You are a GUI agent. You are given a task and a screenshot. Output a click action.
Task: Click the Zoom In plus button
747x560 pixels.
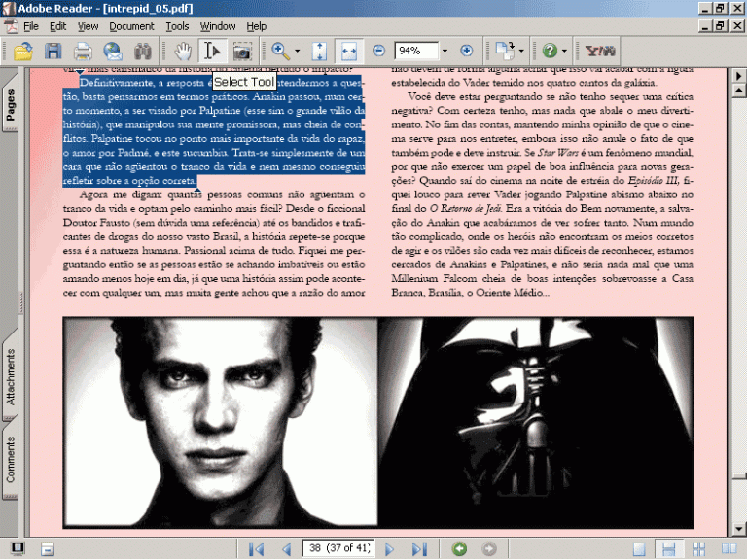pos(467,51)
